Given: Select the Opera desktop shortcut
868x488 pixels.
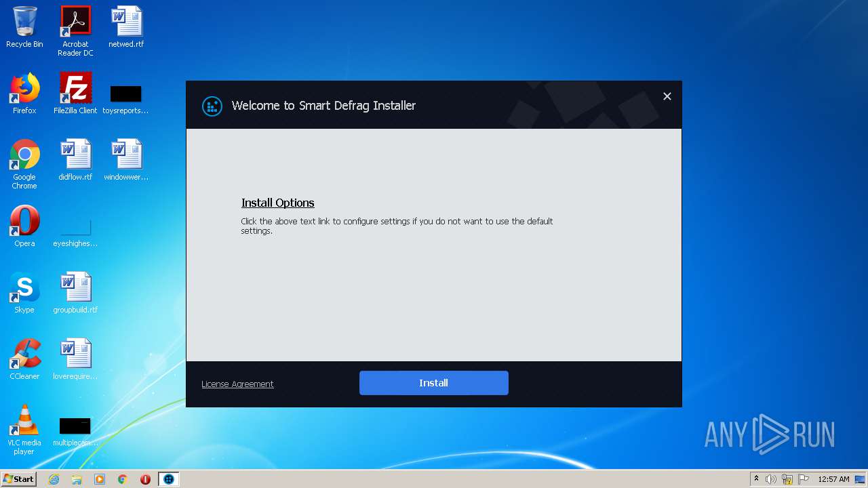Looking at the screenshot, I should coord(24,226).
